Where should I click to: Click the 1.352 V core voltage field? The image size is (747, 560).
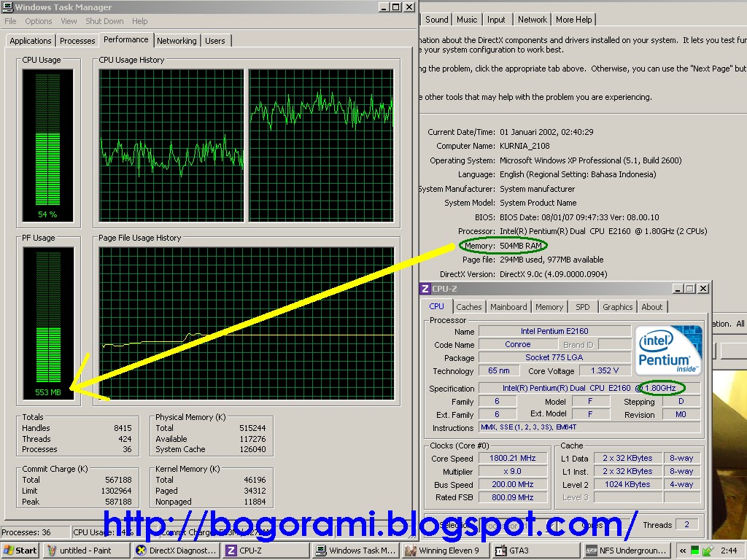click(605, 370)
